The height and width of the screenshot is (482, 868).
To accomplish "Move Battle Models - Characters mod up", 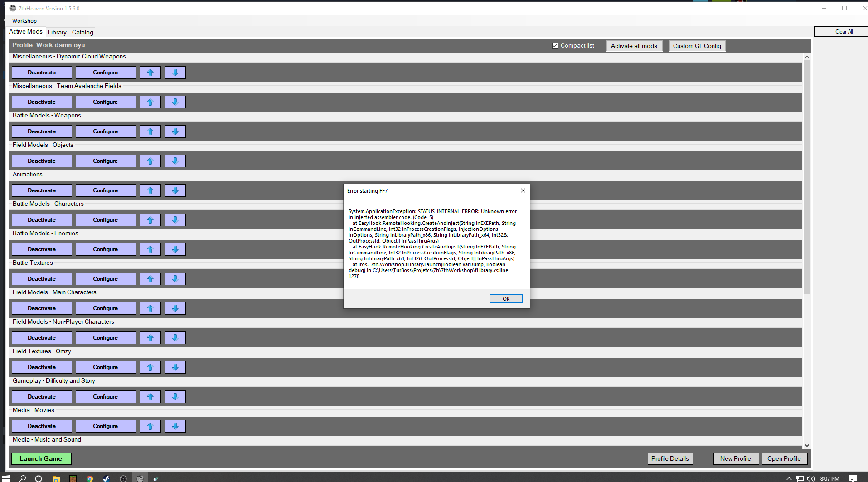I will click(x=150, y=220).
